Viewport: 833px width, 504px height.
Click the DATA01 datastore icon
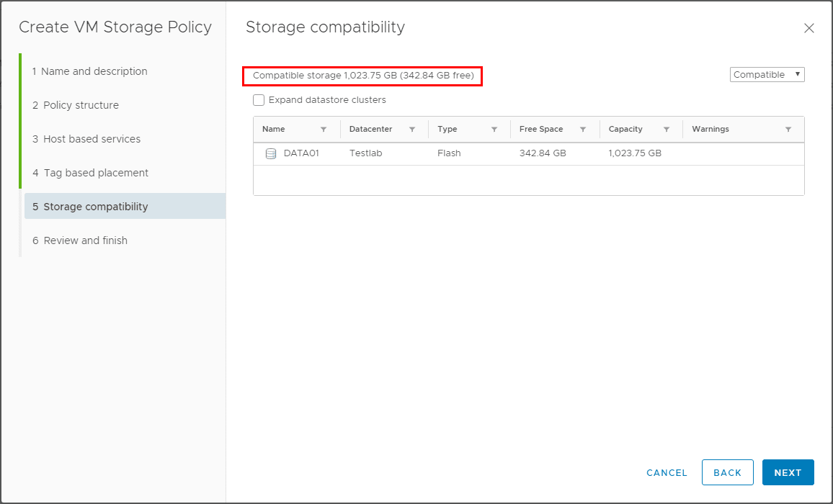tap(271, 153)
